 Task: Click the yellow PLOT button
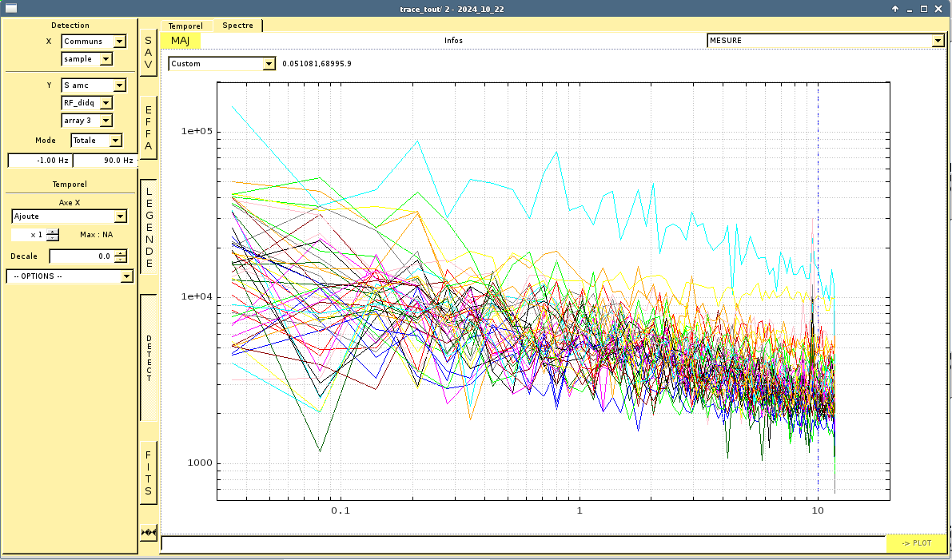point(916,543)
